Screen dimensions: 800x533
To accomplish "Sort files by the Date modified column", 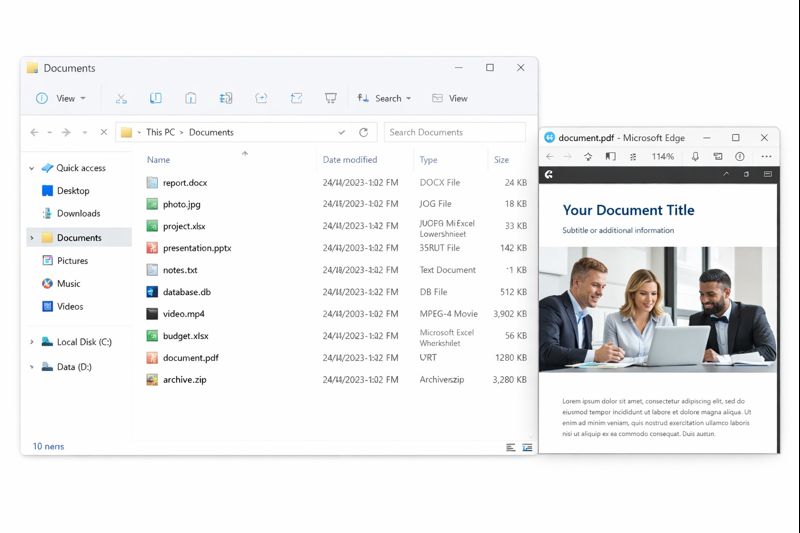I will 349,160.
